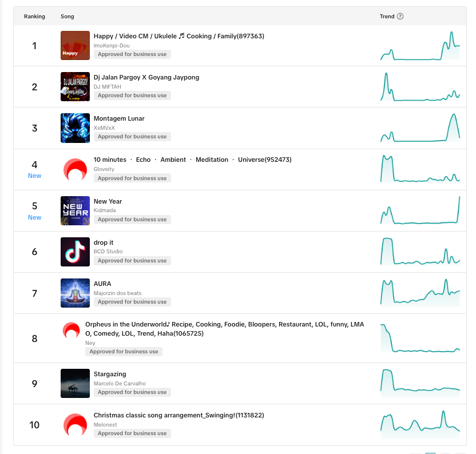This screenshot has height=454, width=476.
Task: Select the Happy ukulele song cover art
Action: [75, 46]
